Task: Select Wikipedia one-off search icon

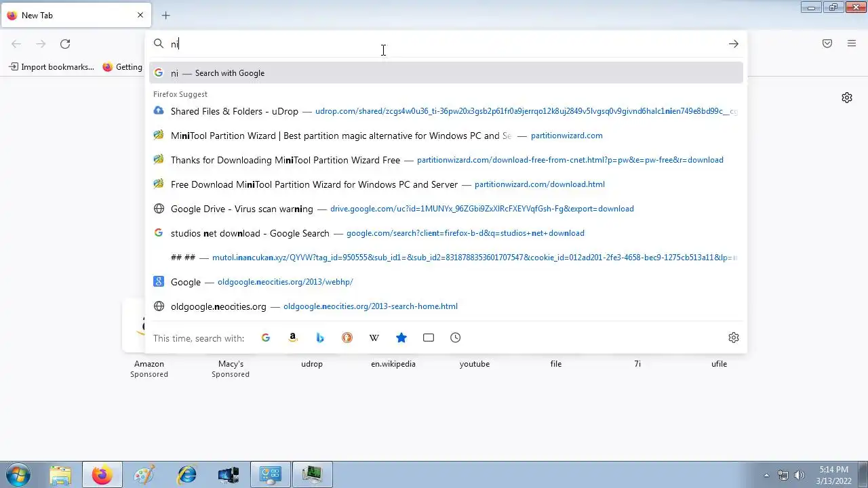Action: pyautogui.click(x=374, y=338)
